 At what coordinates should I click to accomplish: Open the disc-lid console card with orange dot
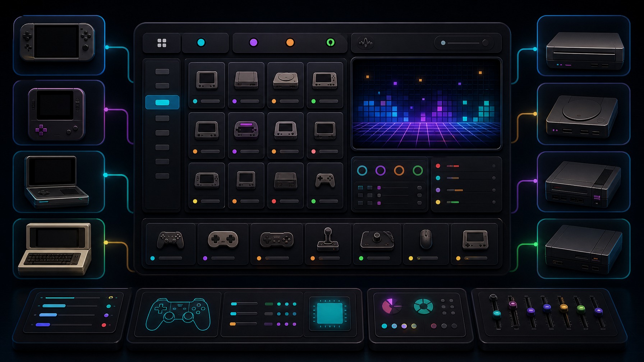(x=286, y=85)
